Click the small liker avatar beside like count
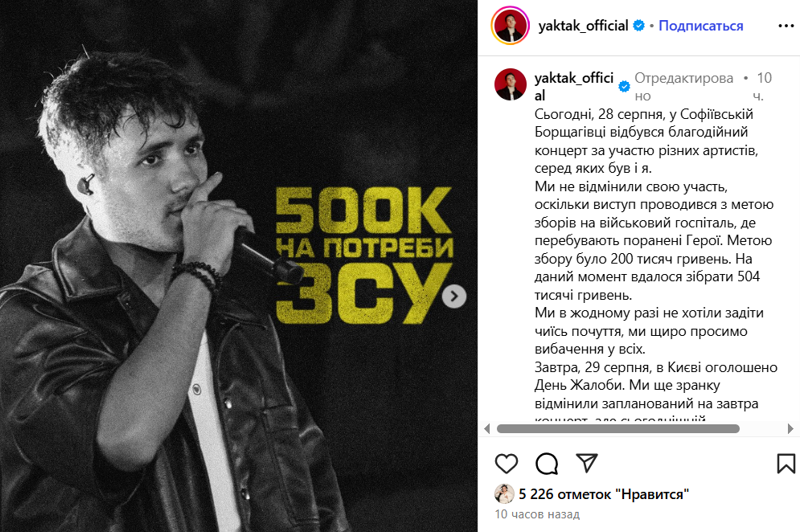The image size is (800, 532). (504, 494)
